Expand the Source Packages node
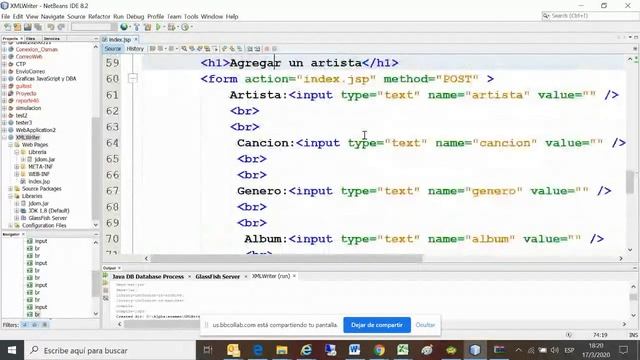Viewport: 640px width, 360px height. (x=11, y=189)
